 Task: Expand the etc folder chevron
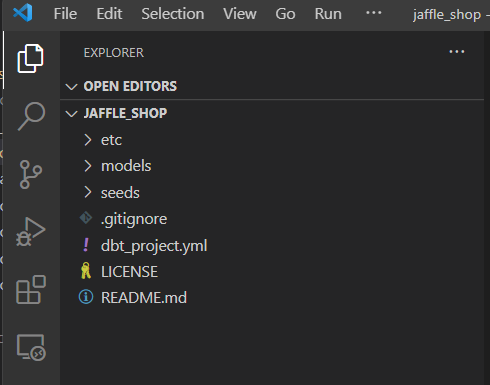(x=88, y=140)
